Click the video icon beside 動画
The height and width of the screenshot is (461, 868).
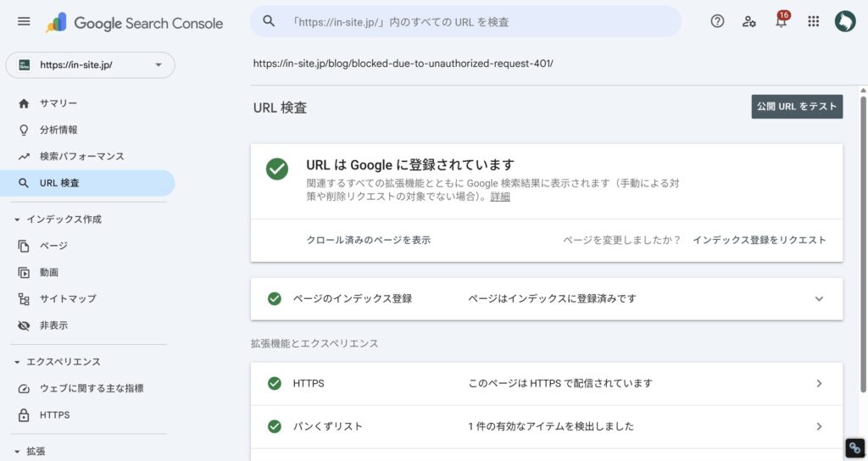pyautogui.click(x=24, y=272)
